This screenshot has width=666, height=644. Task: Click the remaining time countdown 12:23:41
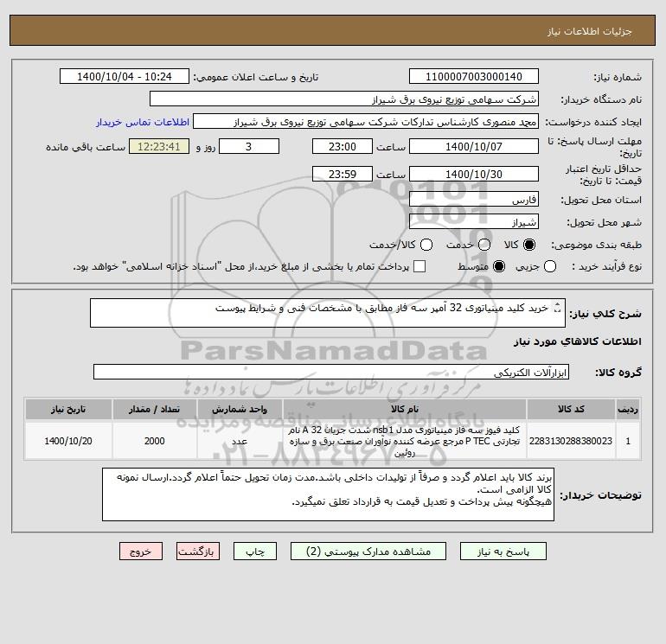(159, 147)
